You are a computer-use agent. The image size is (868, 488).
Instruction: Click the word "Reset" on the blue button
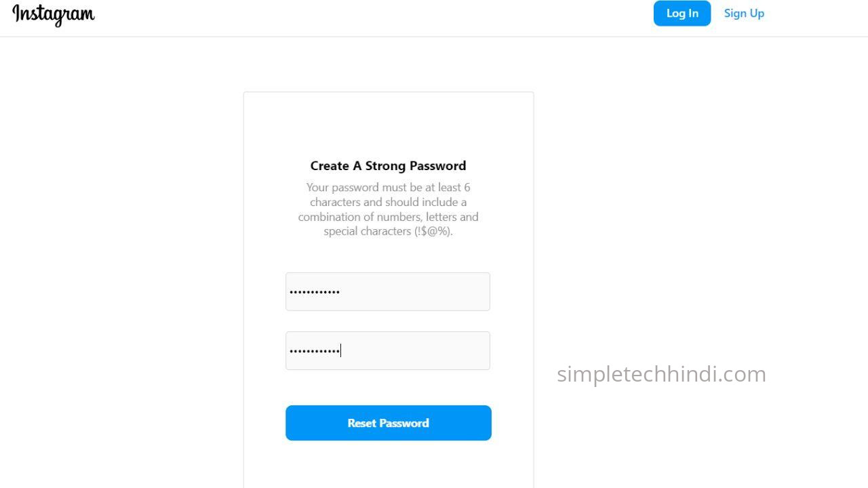pyautogui.click(x=361, y=423)
